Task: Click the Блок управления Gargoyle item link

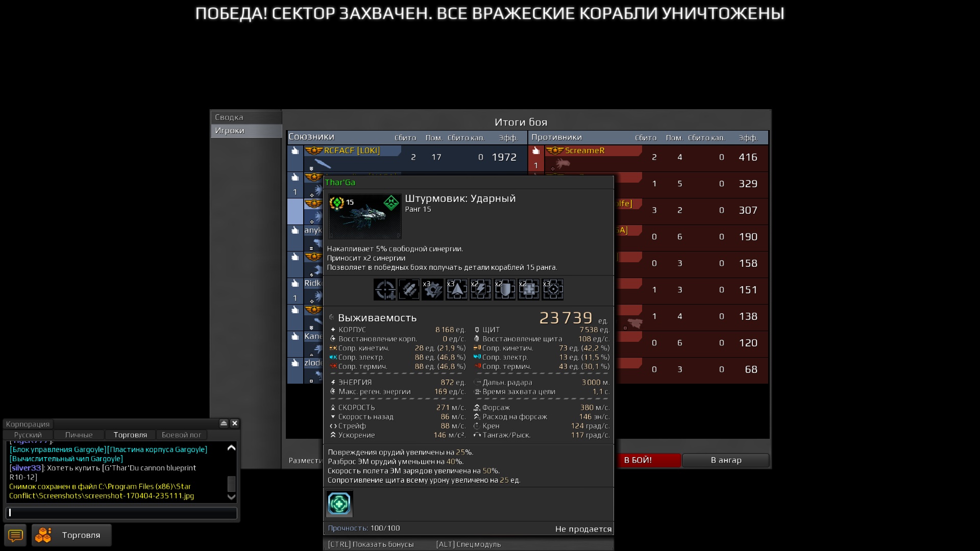Action: (58, 449)
